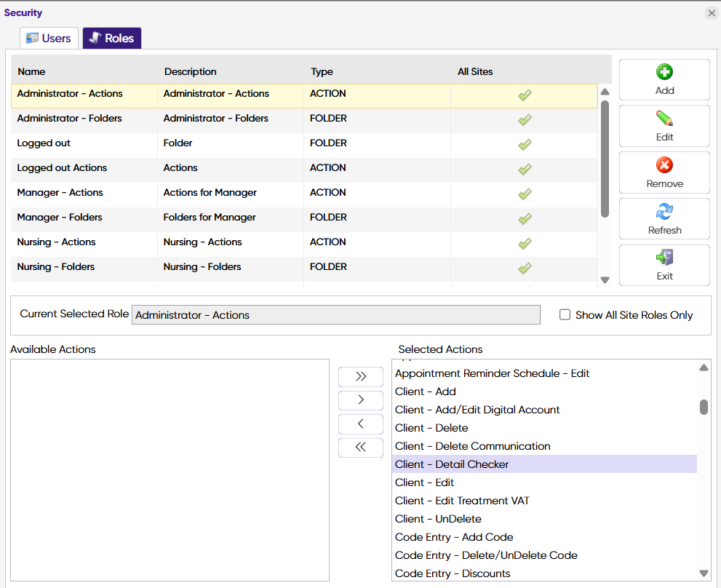Select the Roles tab
This screenshot has width=721, height=588.
point(112,39)
